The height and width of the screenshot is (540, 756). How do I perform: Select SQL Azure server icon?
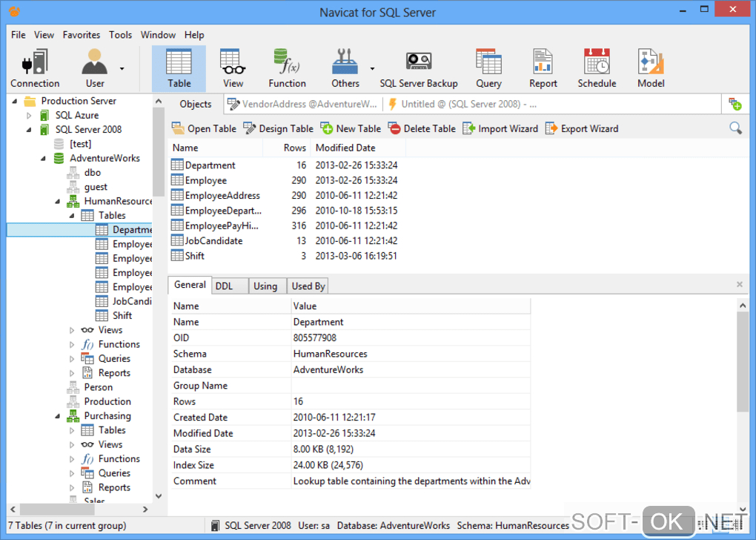(x=44, y=115)
